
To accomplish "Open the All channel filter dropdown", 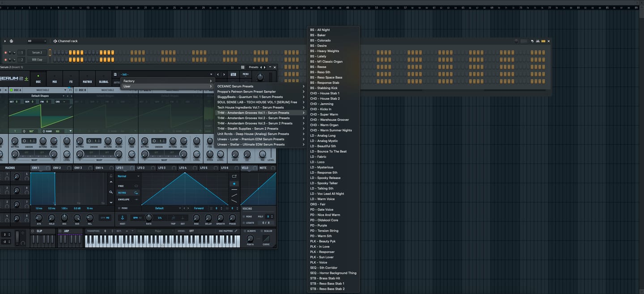I will (x=37, y=41).
